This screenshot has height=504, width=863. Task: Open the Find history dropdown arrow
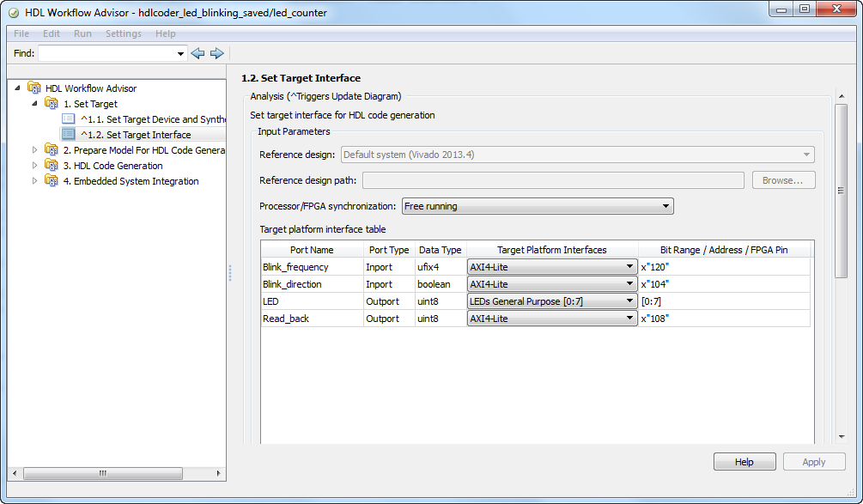point(180,54)
